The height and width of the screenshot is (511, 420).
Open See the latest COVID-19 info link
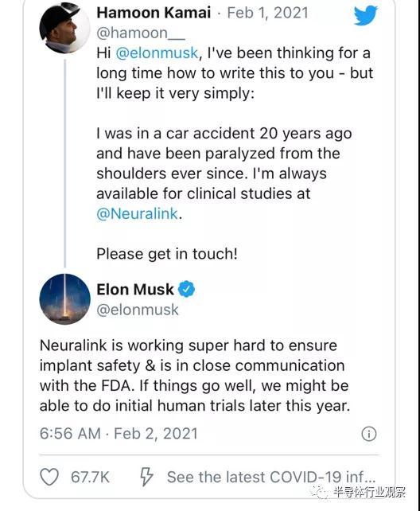271,477
